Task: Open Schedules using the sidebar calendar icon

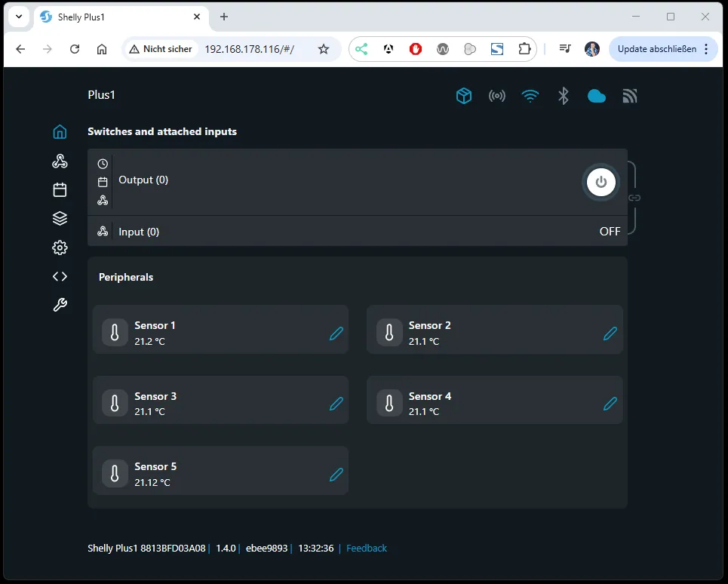Action: point(60,189)
